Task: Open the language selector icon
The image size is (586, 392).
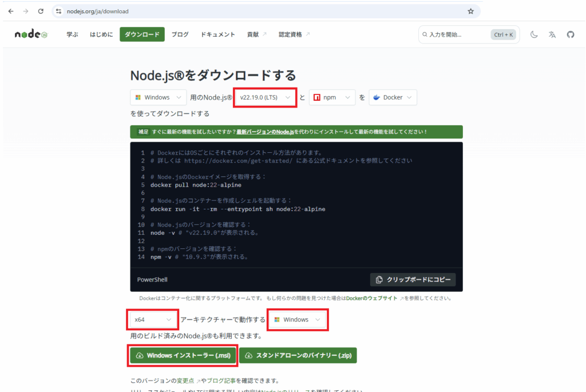Action: click(552, 34)
